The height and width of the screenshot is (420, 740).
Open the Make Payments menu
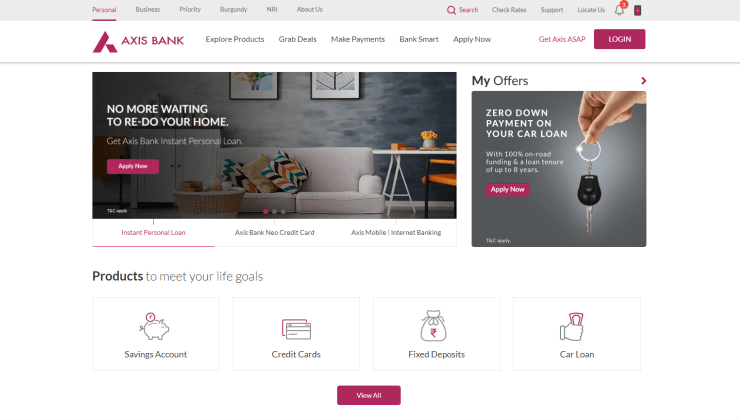pyautogui.click(x=358, y=39)
